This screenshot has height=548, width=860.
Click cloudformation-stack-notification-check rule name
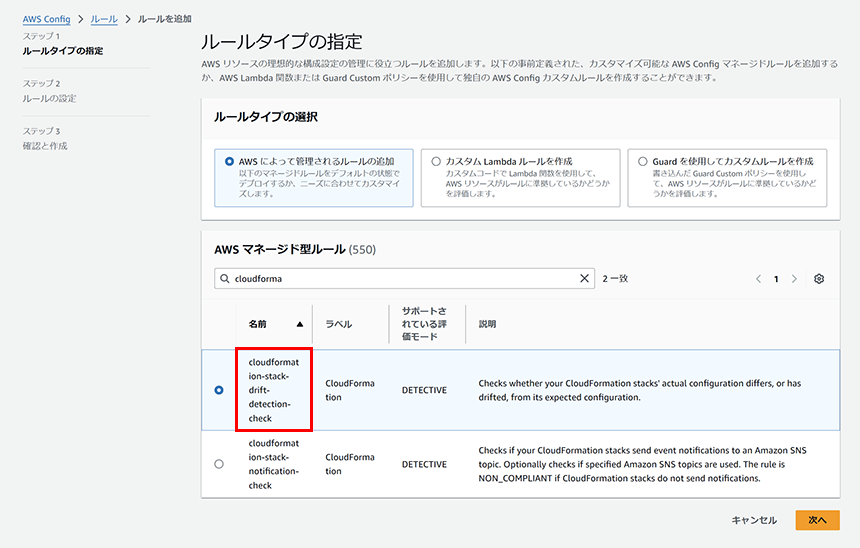pos(274,464)
